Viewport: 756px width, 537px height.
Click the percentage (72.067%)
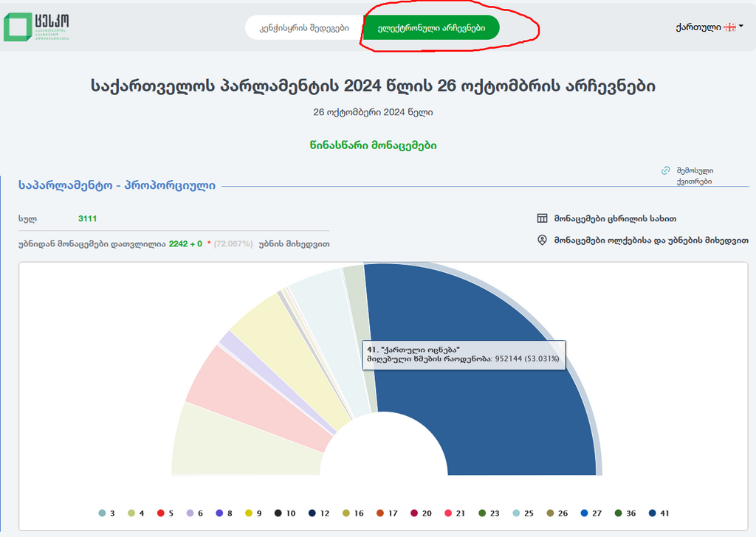pos(233,243)
